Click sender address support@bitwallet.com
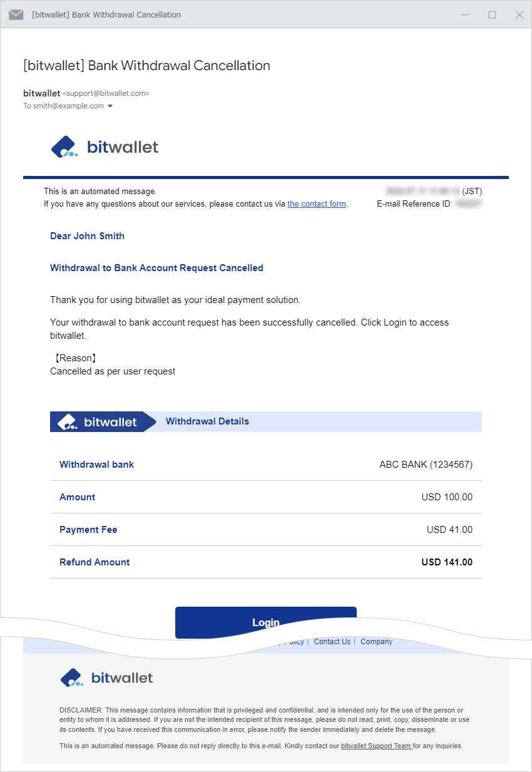This screenshot has height=772, width=532. pos(106,94)
